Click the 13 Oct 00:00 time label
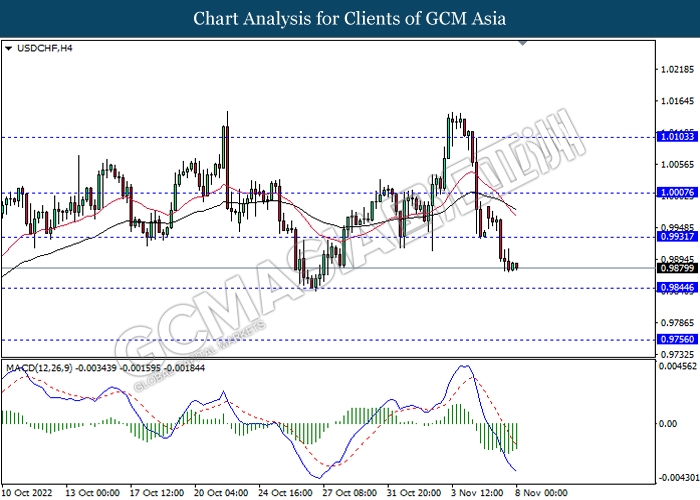This screenshot has width=700, height=500. [x=92, y=493]
